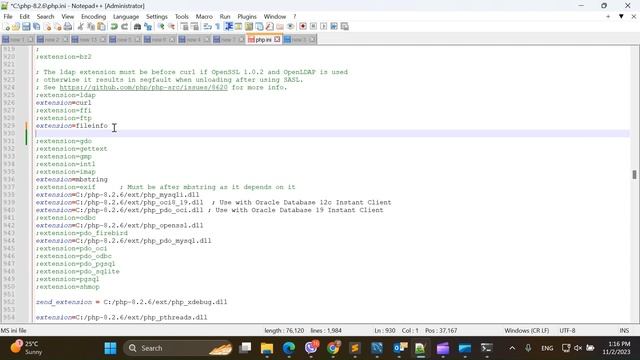Toggle synchronized horizontal scrolling
Viewport: 640px width, 360px height.
click(195, 27)
